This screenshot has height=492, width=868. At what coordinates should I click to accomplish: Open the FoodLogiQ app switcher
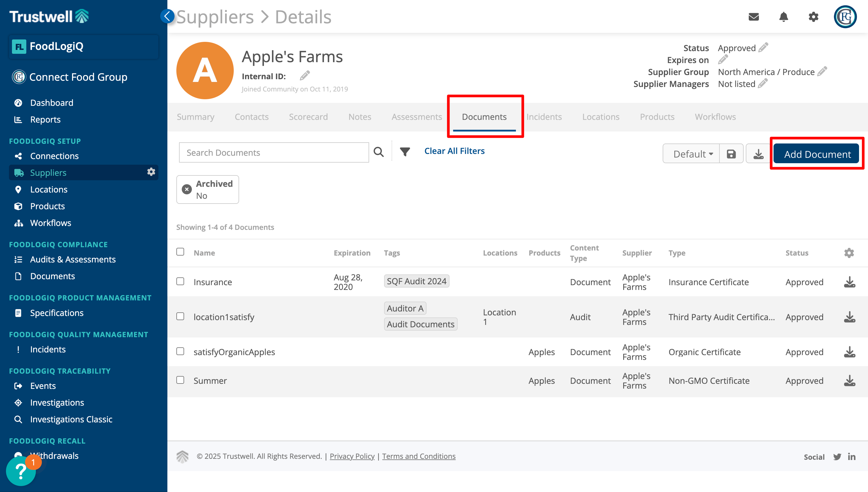coord(83,46)
